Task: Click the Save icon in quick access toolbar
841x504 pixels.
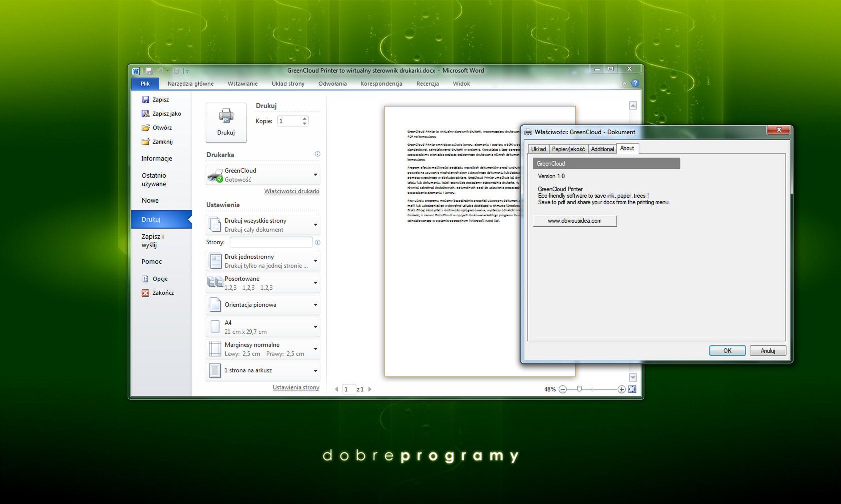Action: click(149, 71)
